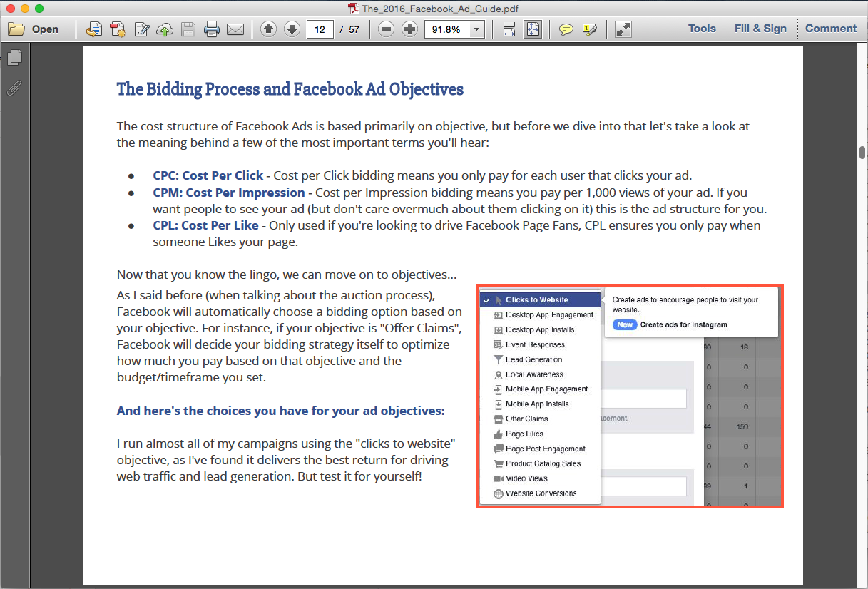Click the Convert PDF export icon

(x=118, y=29)
